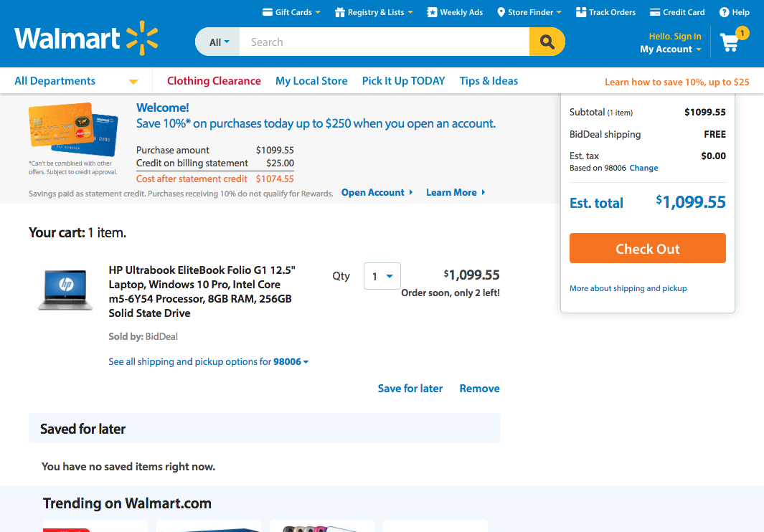
Task: Expand the All search category dropdown
Action: (x=218, y=42)
